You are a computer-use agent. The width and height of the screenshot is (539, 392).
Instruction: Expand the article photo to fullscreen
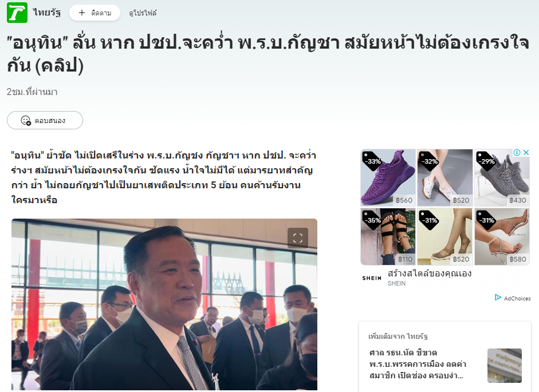pos(298,237)
